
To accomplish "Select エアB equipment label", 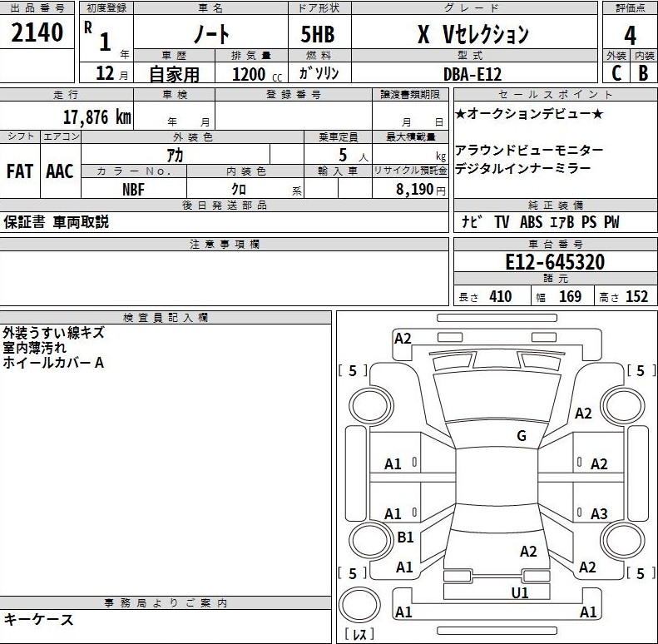I will (x=562, y=221).
